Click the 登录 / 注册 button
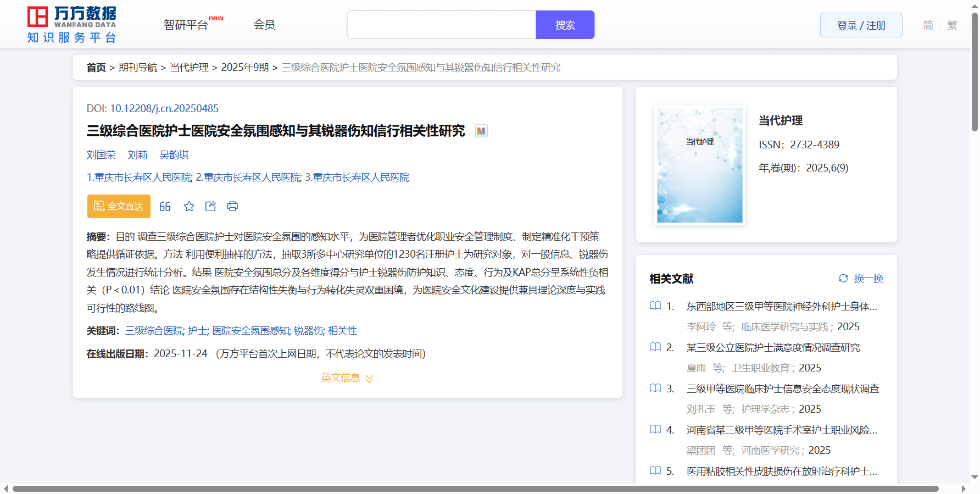This screenshot has width=980, height=494. pyautogui.click(x=861, y=25)
